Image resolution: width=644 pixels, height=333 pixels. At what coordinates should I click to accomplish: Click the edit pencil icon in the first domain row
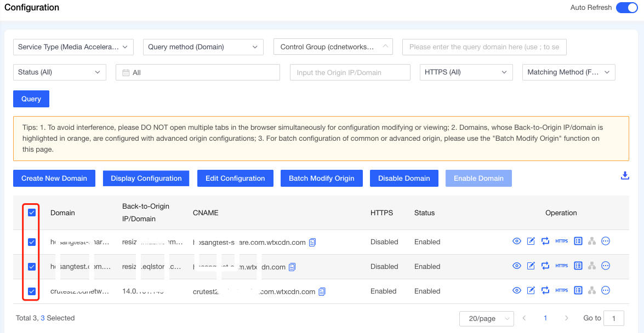pyautogui.click(x=531, y=242)
